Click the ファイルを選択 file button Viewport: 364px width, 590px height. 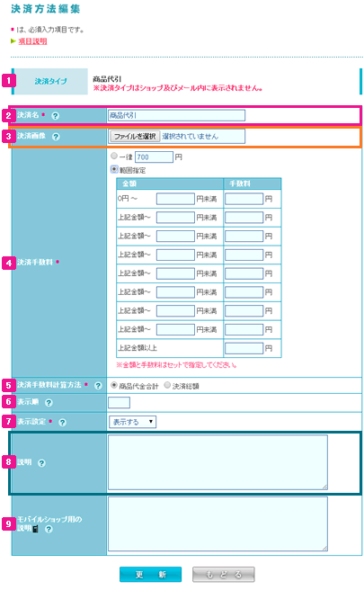[x=135, y=136]
